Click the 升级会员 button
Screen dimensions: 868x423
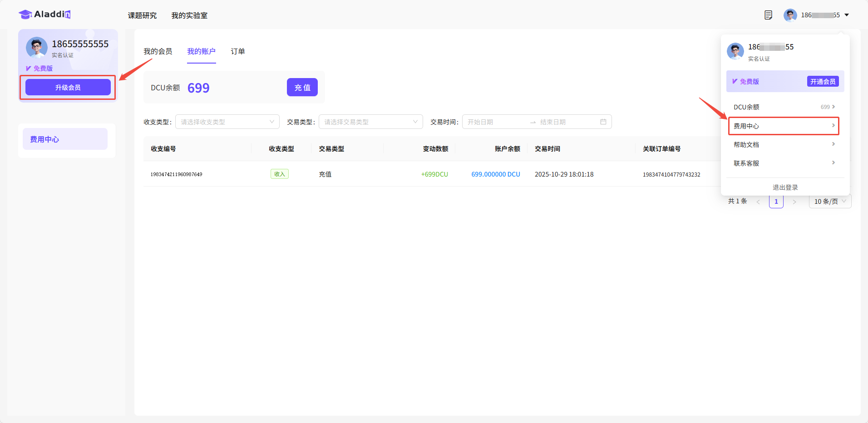coord(68,87)
